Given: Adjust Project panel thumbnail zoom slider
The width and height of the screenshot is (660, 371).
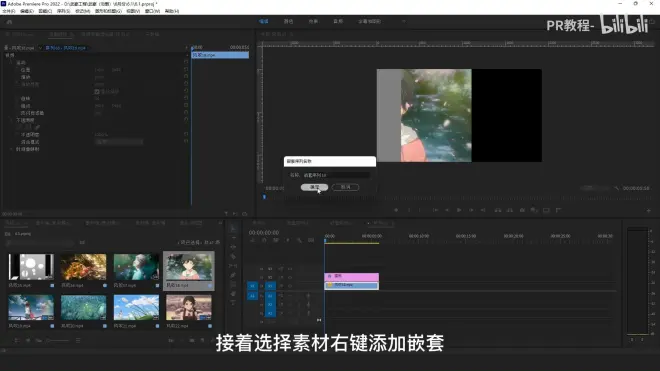Looking at the screenshot, I should (58, 340).
